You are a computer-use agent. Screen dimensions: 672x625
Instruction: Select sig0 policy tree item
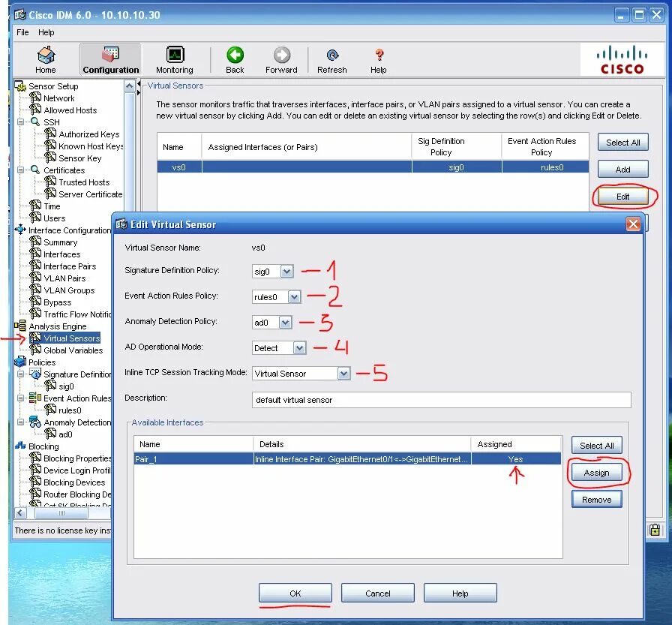tap(66, 386)
